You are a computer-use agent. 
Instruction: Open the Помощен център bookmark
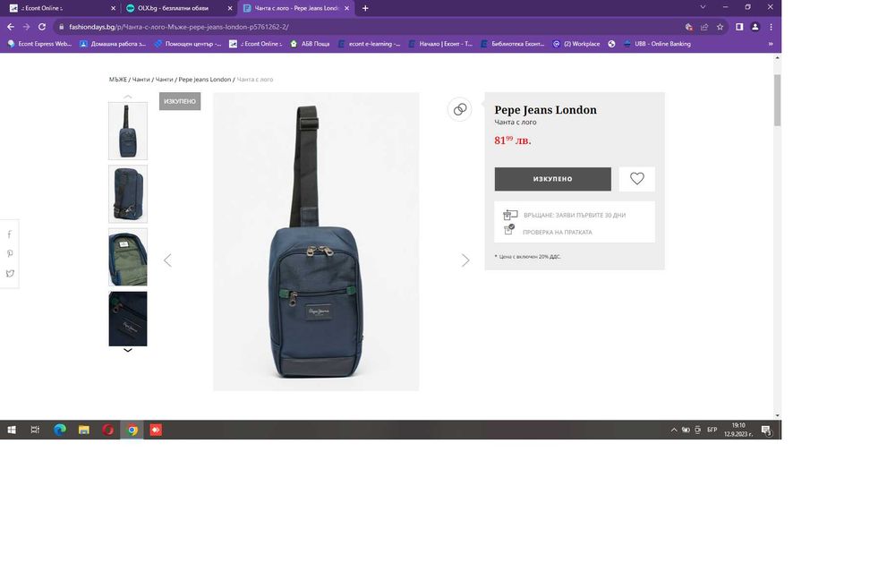point(187,44)
